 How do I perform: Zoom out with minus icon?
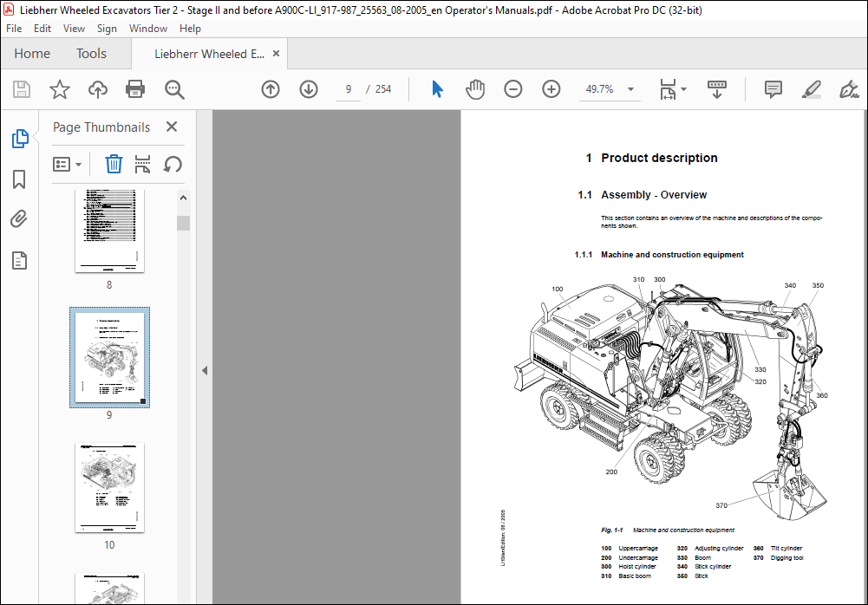coord(513,89)
